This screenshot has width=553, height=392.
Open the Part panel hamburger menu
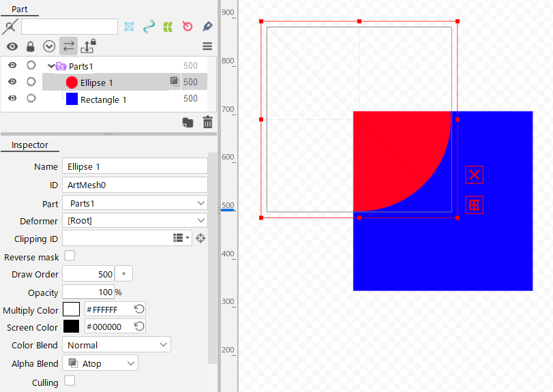click(x=207, y=46)
